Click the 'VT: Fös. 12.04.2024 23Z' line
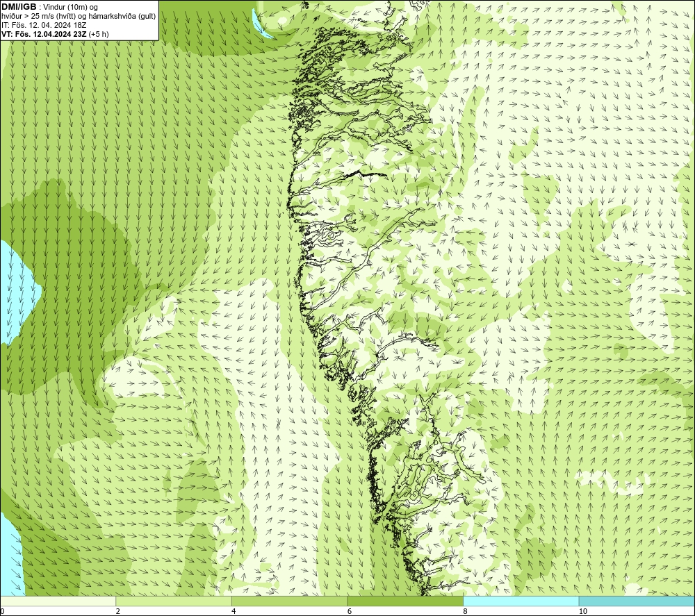The width and height of the screenshot is (695, 616). (44, 33)
